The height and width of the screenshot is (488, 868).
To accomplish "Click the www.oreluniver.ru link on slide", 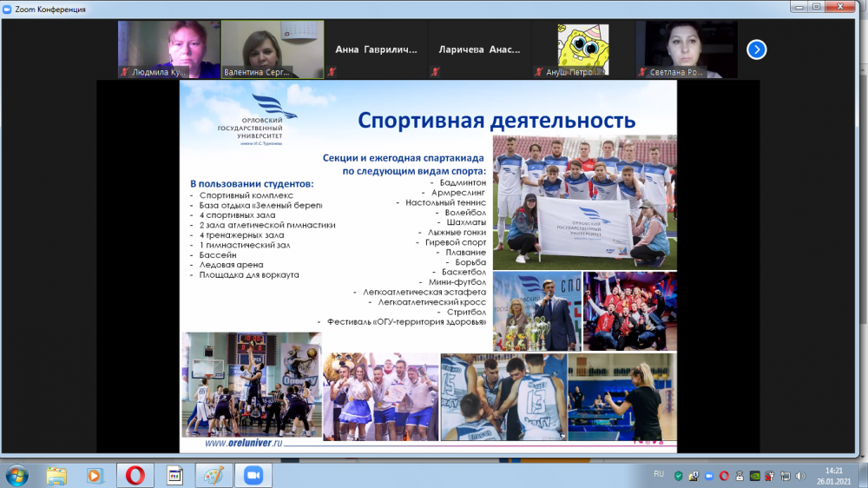I will [x=244, y=443].
